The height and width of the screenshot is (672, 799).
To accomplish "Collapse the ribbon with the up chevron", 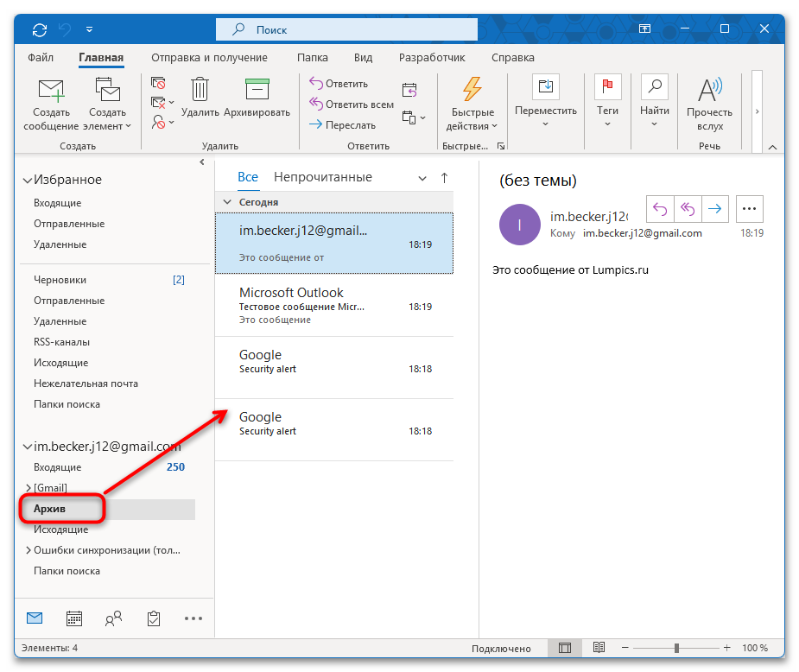I will [772, 147].
